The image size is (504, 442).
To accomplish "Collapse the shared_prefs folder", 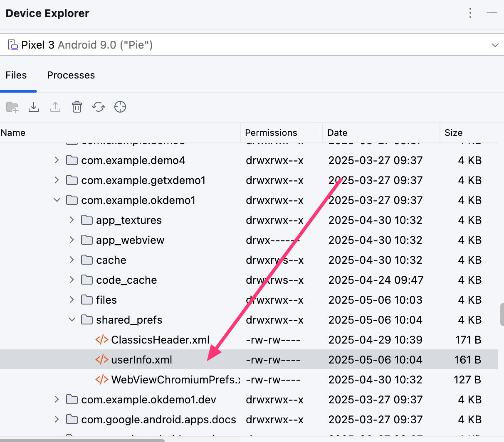I will [x=72, y=320].
